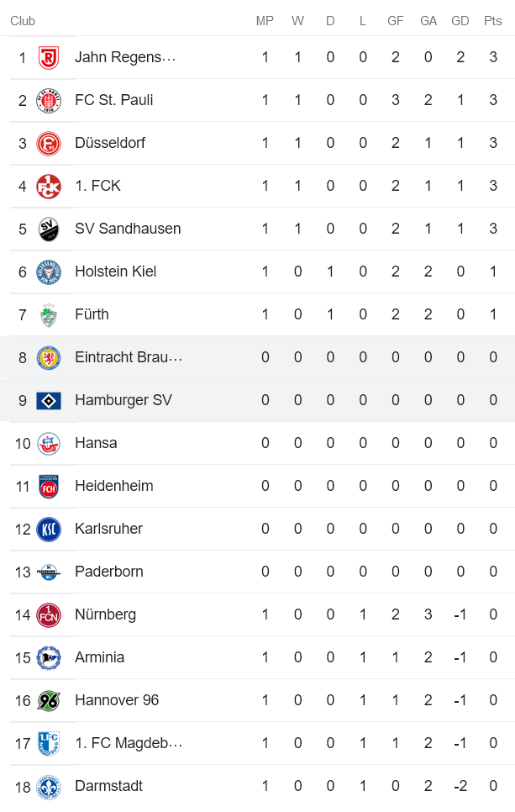Open the Fürth club page link
Screen dimensions: 515x812
(91, 314)
